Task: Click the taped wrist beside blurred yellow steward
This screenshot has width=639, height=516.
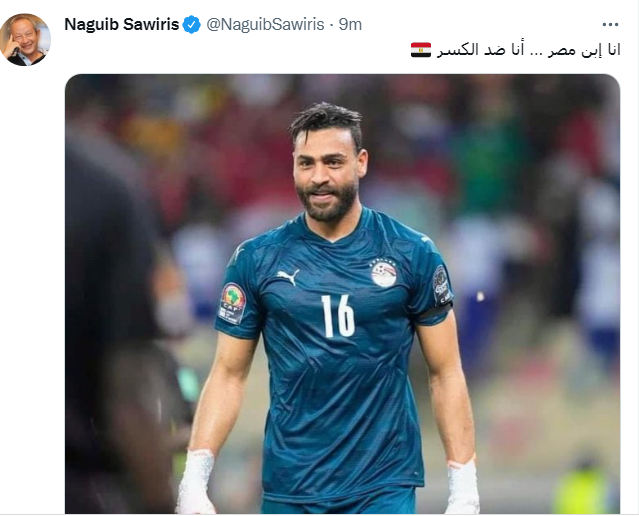Action: [463, 486]
